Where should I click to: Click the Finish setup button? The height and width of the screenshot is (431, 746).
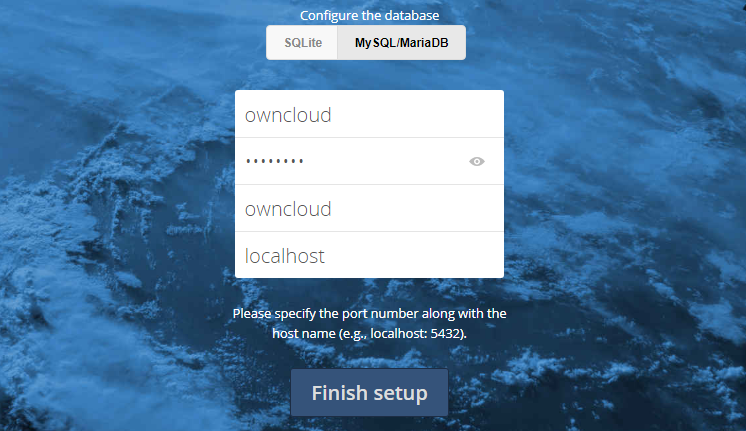click(x=369, y=393)
